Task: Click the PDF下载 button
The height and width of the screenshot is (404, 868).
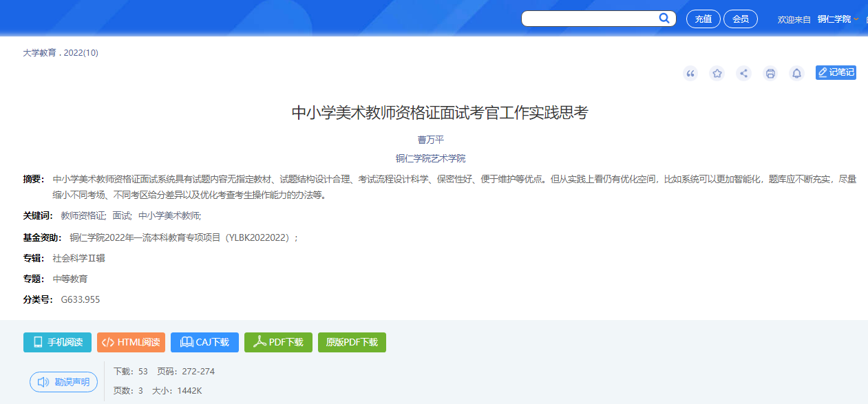Action: 278,342
